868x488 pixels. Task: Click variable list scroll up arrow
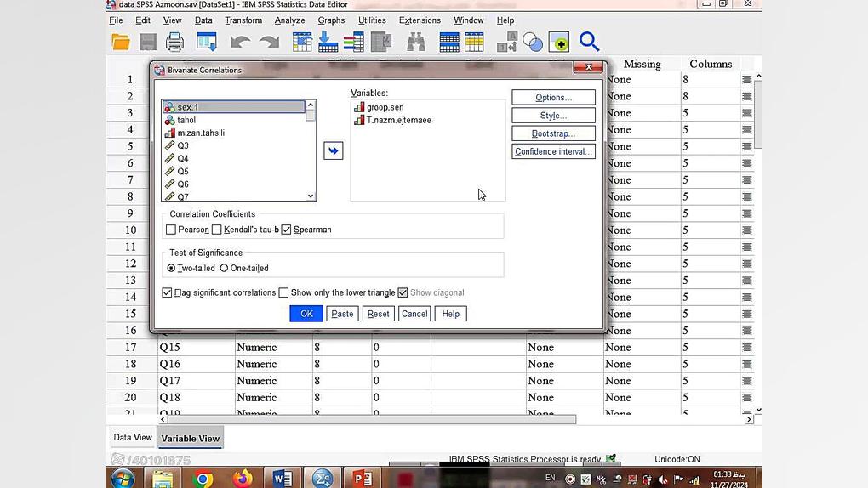pos(311,105)
